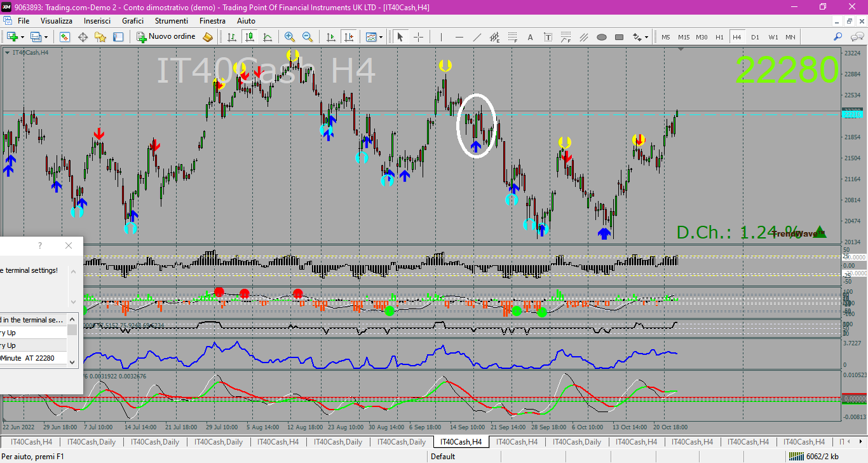Select the crosshair tool
The height and width of the screenshot is (463, 868).
pyautogui.click(x=418, y=37)
